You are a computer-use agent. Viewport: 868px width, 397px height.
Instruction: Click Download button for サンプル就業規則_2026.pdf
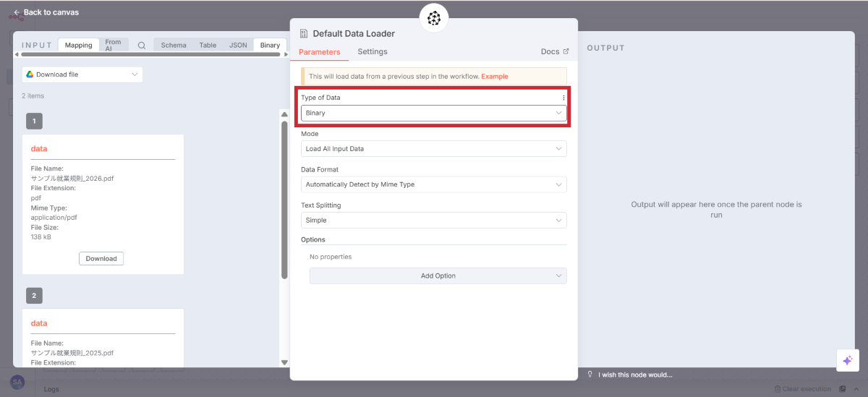point(101,259)
